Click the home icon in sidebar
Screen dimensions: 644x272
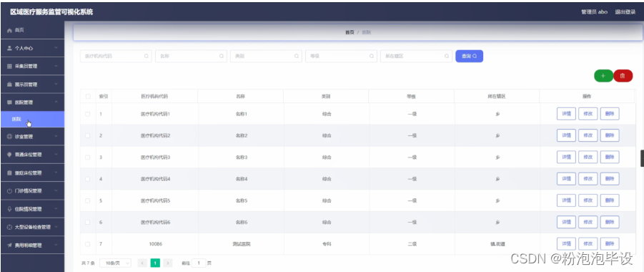coord(9,31)
